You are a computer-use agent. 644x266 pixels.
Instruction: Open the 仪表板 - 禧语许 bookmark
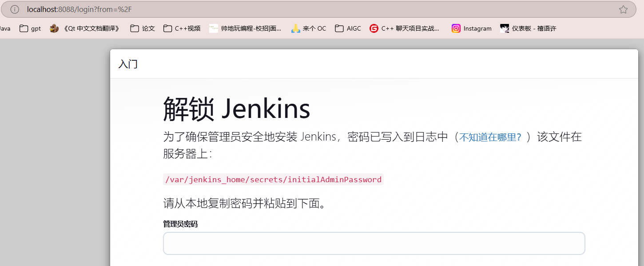[528, 28]
